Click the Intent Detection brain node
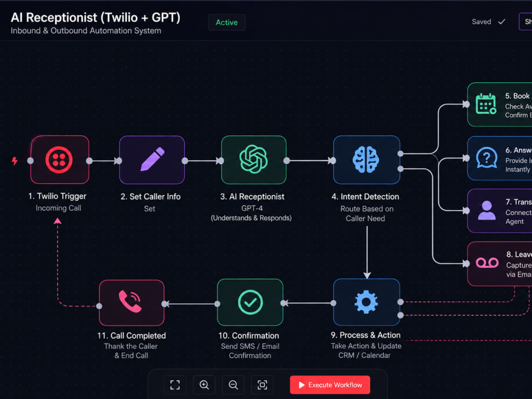The width and height of the screenshot is (532, 399). [x=367, y=160]
